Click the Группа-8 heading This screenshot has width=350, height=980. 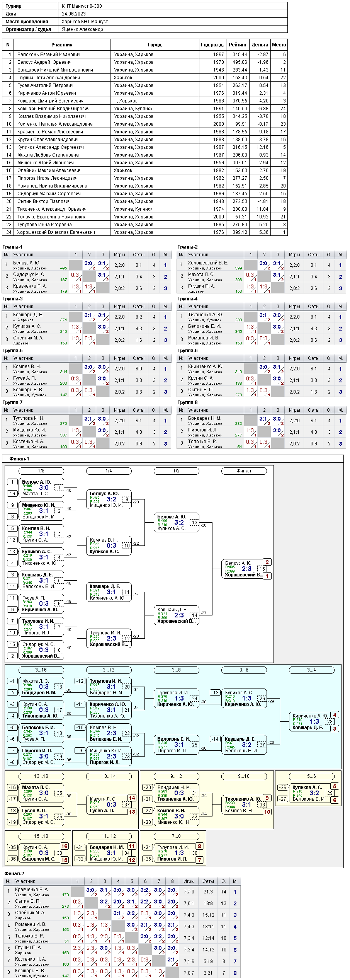(187, 402)
